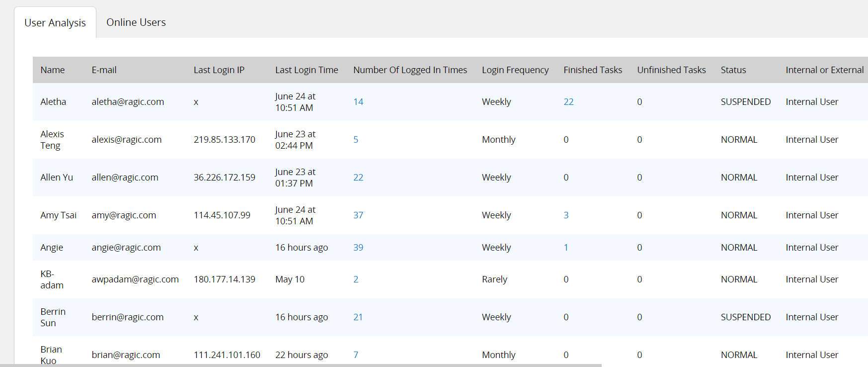
Task: Click Allen Yu's June 23 01:37 PM login time
Action: (x=295, y=178)
